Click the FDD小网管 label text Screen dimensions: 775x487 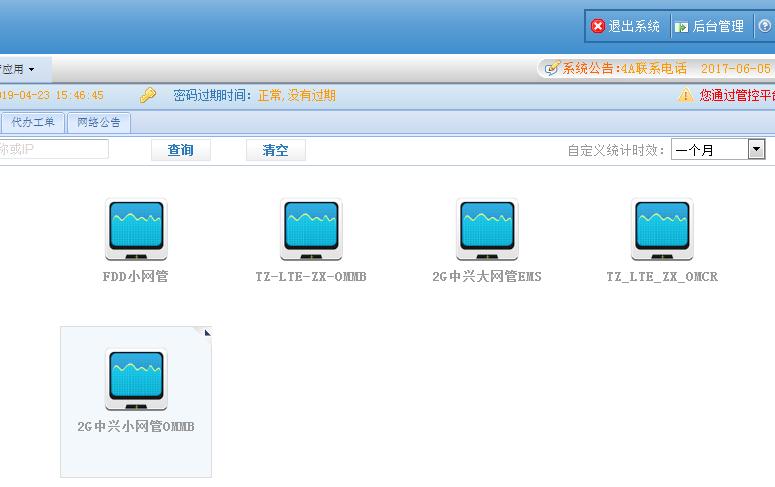click(135, 276)
